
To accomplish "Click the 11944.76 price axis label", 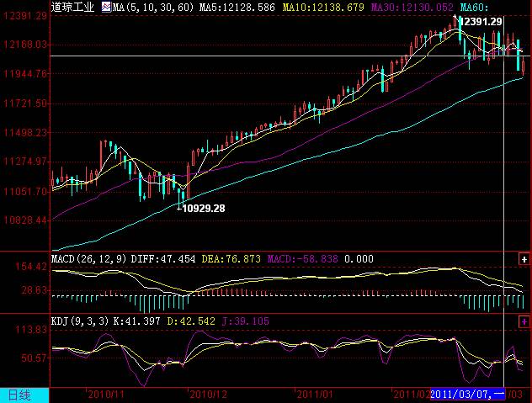I will [25, 73].
